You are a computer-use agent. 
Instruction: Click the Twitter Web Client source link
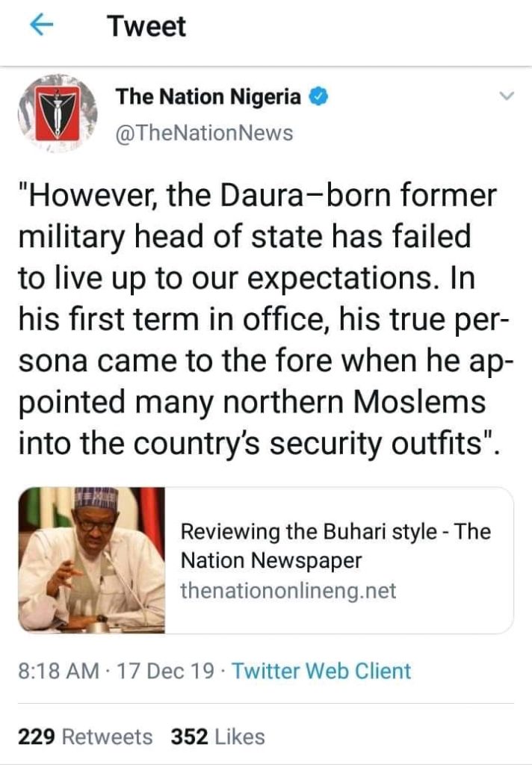[x=321, y=671]
